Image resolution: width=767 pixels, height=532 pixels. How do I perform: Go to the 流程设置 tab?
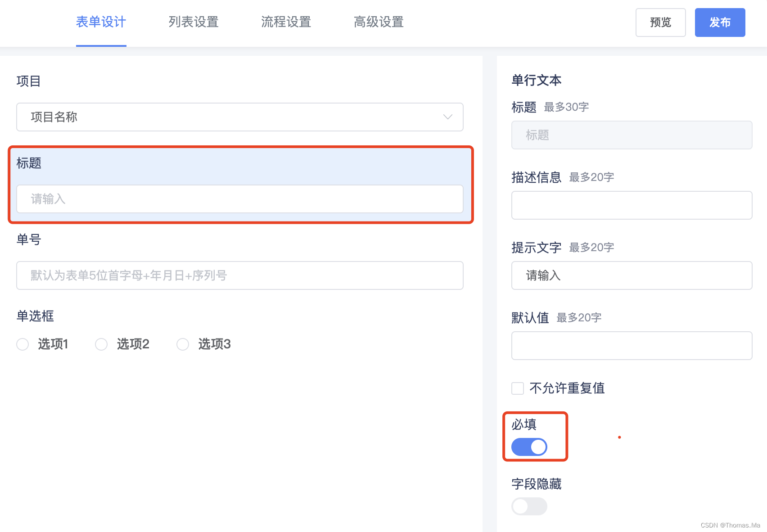(x=286, y=22)
